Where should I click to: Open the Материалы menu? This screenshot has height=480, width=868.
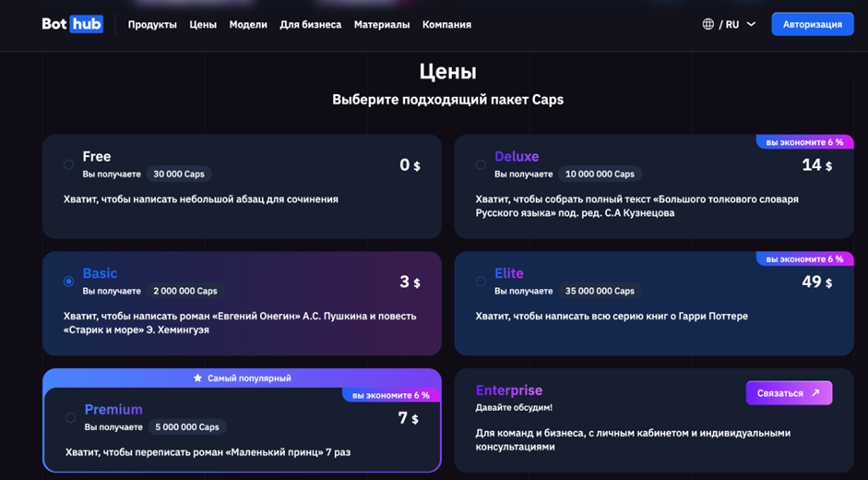(381, 25)
